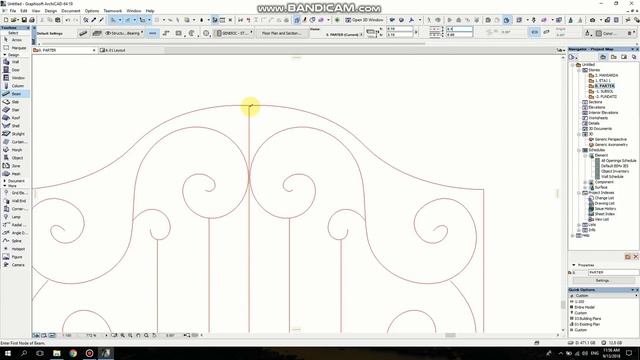Choose the rectangular beam geometry method
Viewport: 640px width, 360px height.
point(179,33)
